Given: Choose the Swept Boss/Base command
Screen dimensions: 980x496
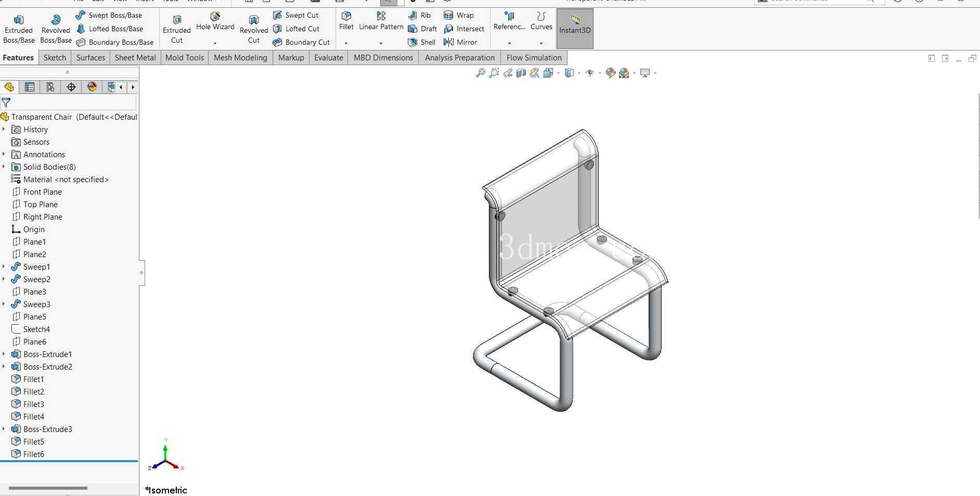Looking at the screenshot, I should tap(109, 15).
